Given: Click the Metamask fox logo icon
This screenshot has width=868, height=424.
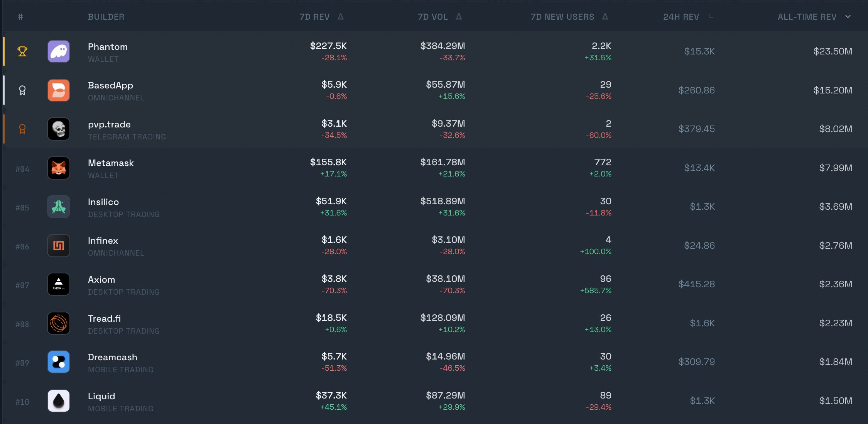Looking at the screenshot, I should tap(59, 168).
